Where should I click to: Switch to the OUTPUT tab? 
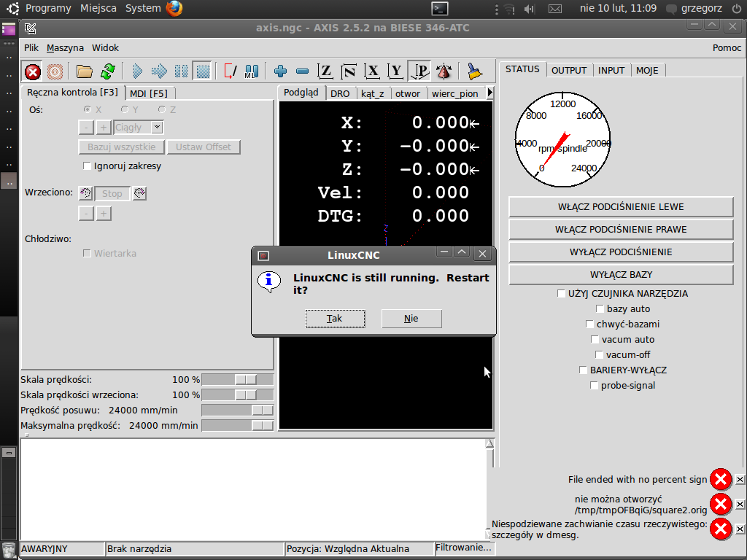pyautogui.click(x=569, y=71)
